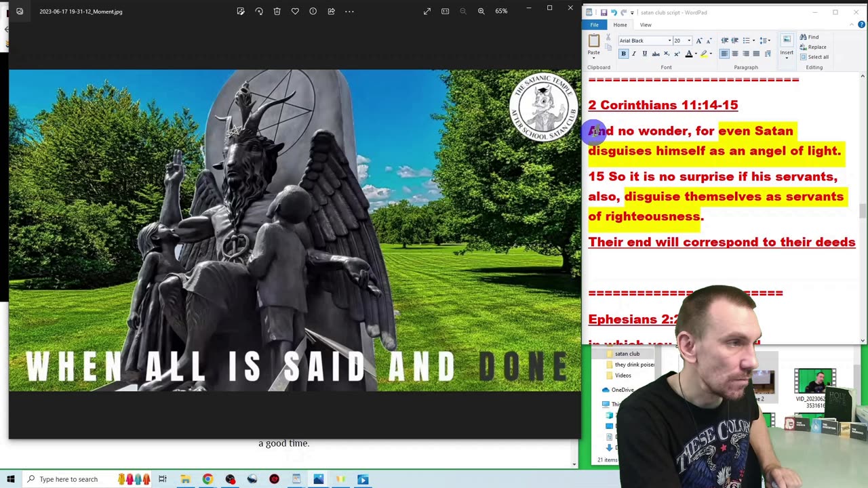Apply the red text color button

point(688,54)
